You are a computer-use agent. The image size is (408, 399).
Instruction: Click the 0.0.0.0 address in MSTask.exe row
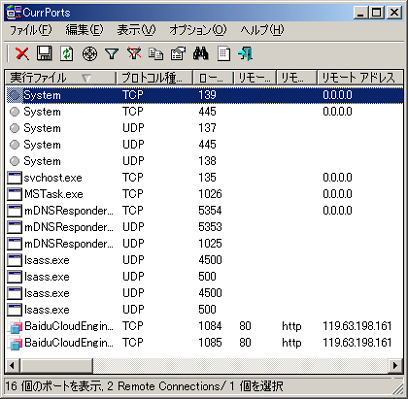point(337,194)
